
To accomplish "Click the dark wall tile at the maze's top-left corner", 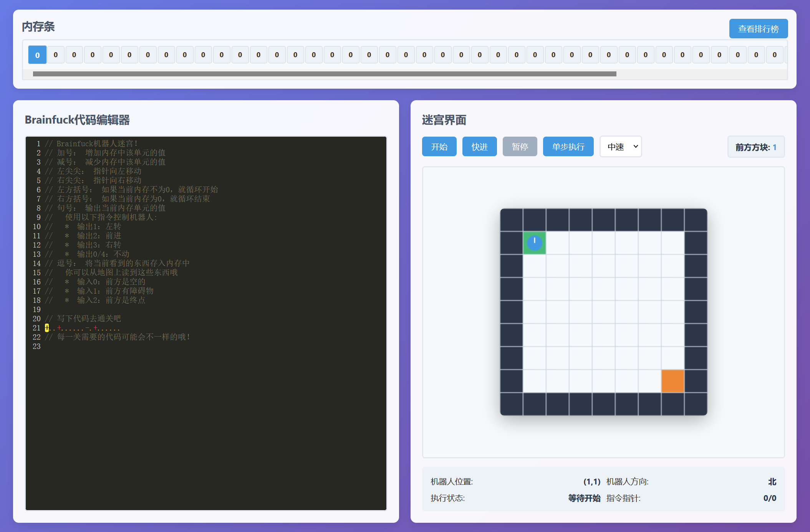I will 511,220.
